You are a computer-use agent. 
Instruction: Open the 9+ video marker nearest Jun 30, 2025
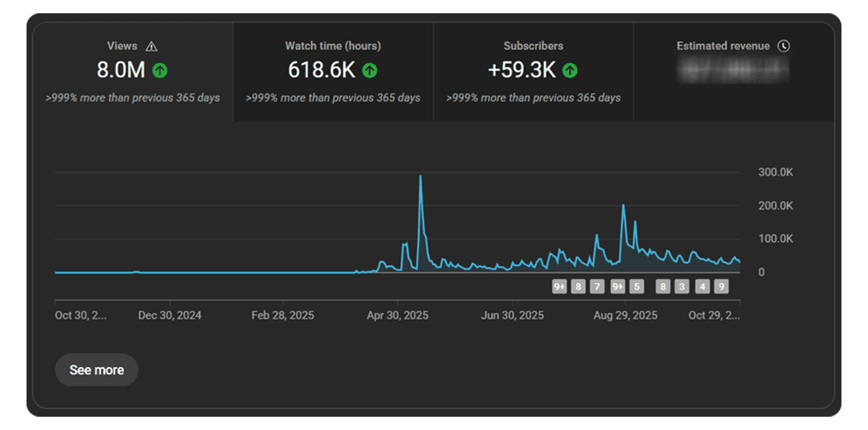click(x=560, y=286)
